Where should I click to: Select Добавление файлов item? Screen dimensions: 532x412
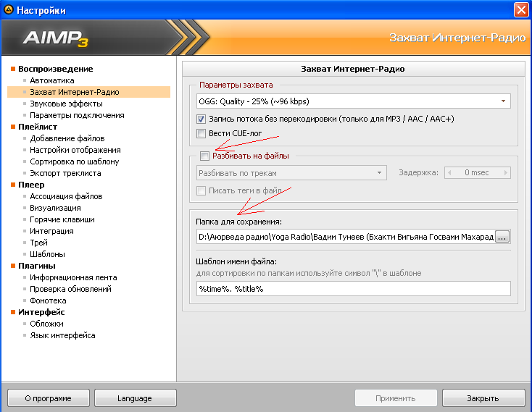click(x=67, y=138)
